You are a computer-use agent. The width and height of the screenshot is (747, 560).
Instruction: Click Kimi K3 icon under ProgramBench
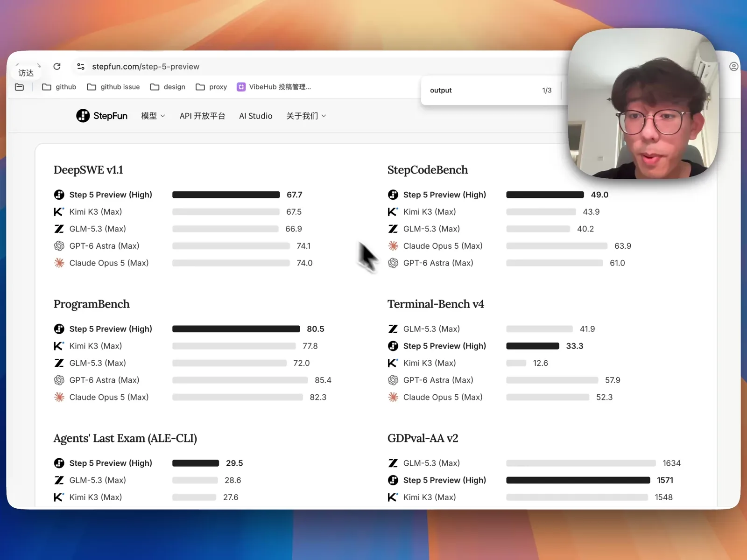pyautogui.click(x=59, y=346)
